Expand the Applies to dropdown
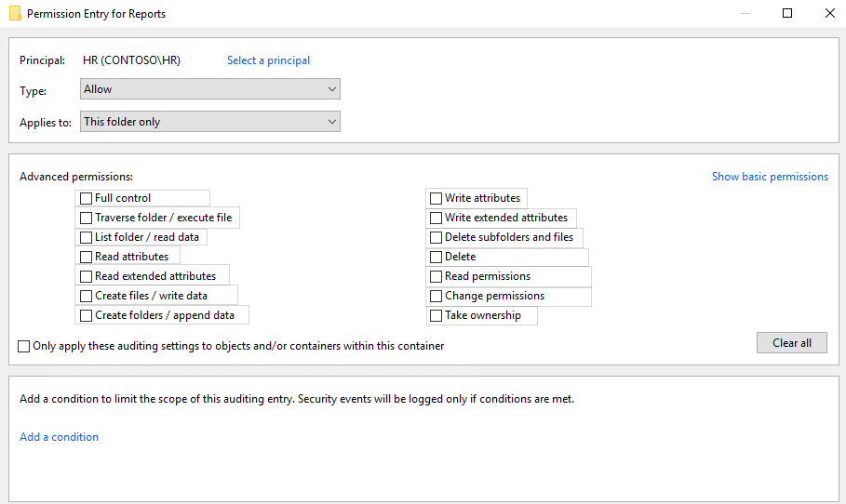The height and width of the screenshot is (504, 846). (x=210, y=121)
